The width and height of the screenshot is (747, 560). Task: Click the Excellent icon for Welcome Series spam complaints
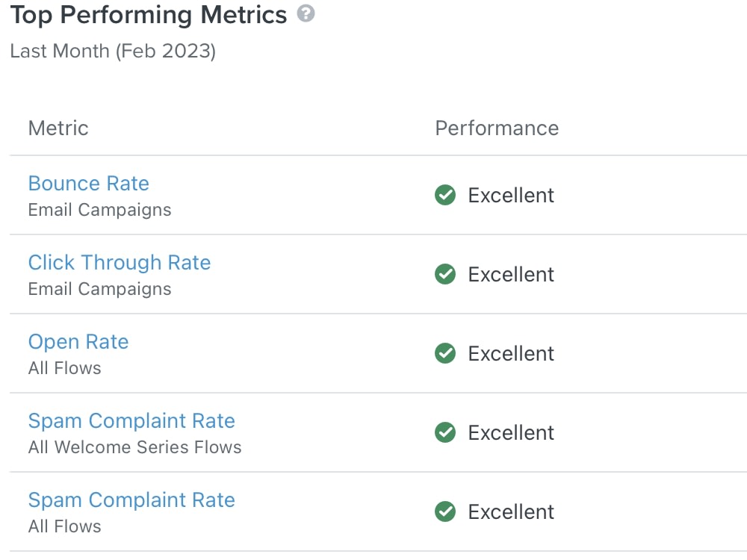pyautogui.click(x=444, y=432)
